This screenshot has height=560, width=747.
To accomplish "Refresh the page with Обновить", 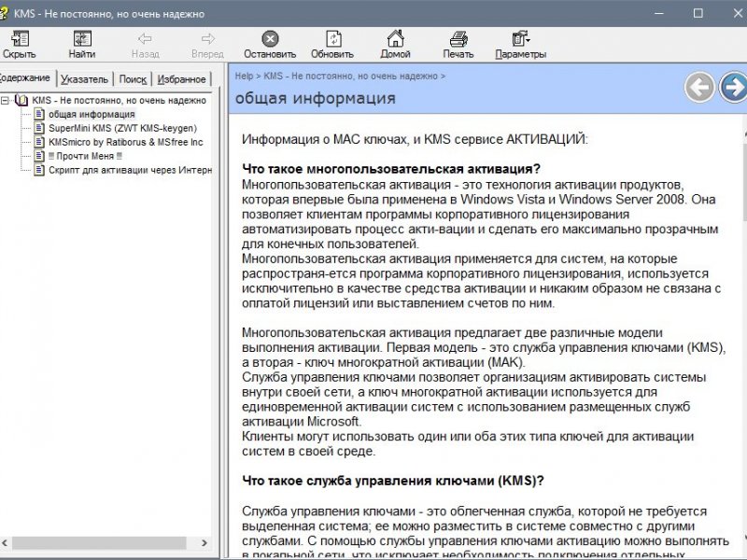I will pos(332,44).
